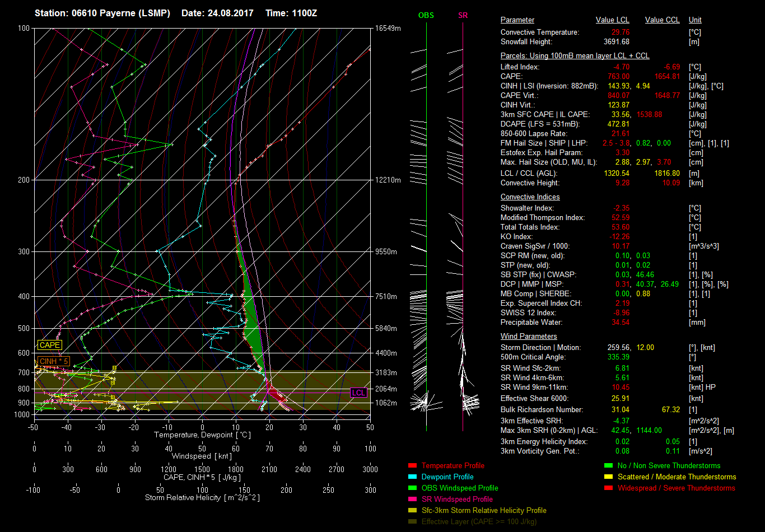Click the Station 06610 Payerne title text
Screen dimensions: 765x532
(x=102, y=13)
